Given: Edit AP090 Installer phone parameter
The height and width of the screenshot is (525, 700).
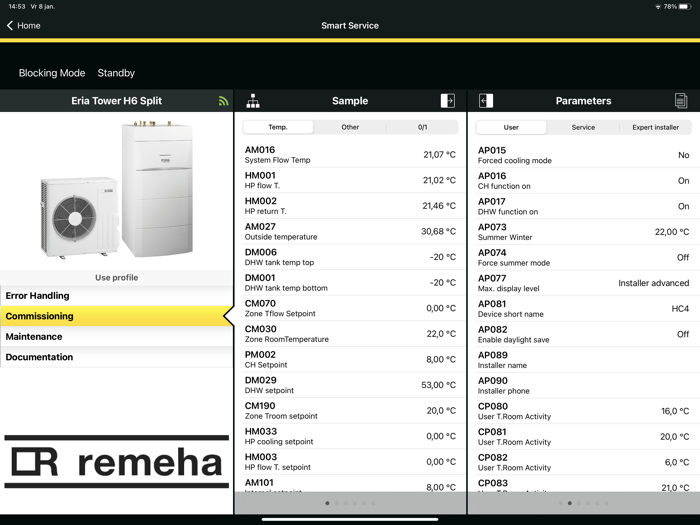Looking at the screenshot, I should click(584, 385).
